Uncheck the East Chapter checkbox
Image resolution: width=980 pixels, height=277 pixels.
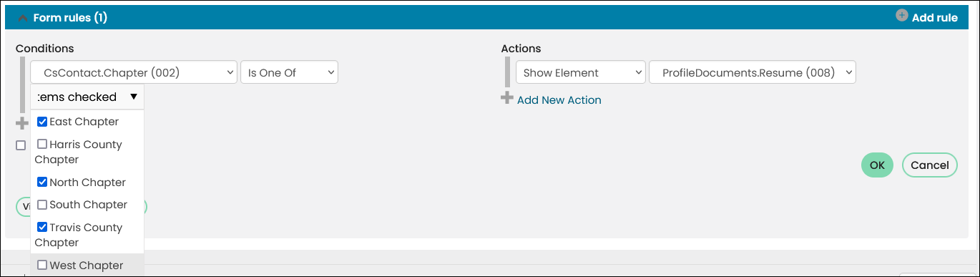(42, 122)
